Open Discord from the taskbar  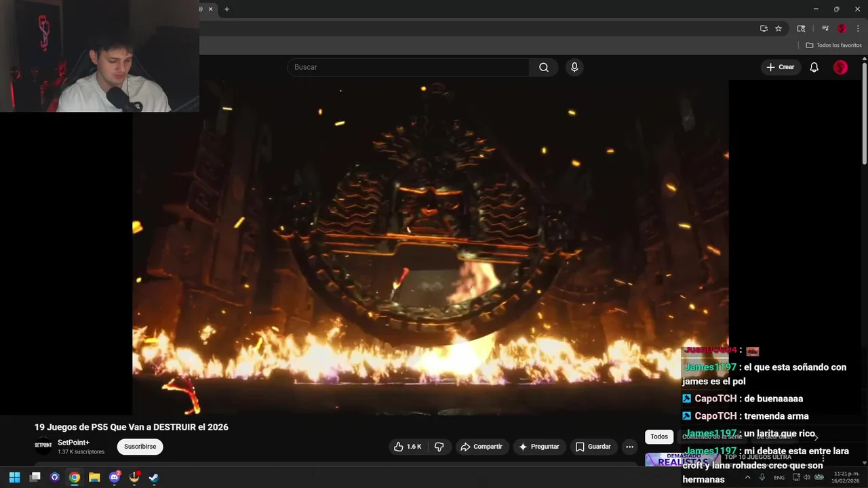tap(115, 477)
